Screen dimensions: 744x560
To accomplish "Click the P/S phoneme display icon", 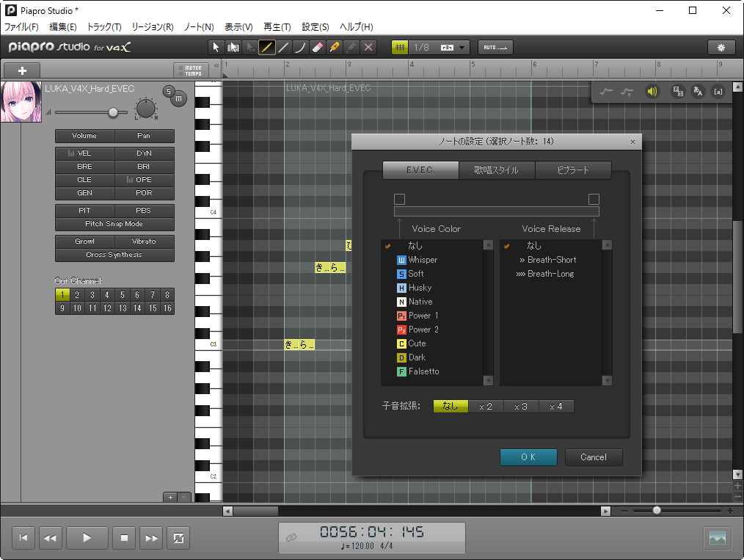I will (x=677, y=92).
